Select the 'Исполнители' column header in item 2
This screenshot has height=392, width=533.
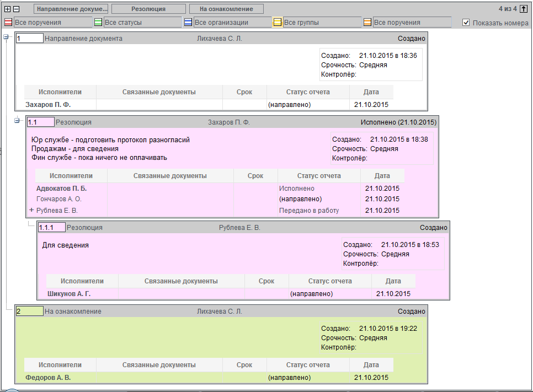[x=60, y=365]
